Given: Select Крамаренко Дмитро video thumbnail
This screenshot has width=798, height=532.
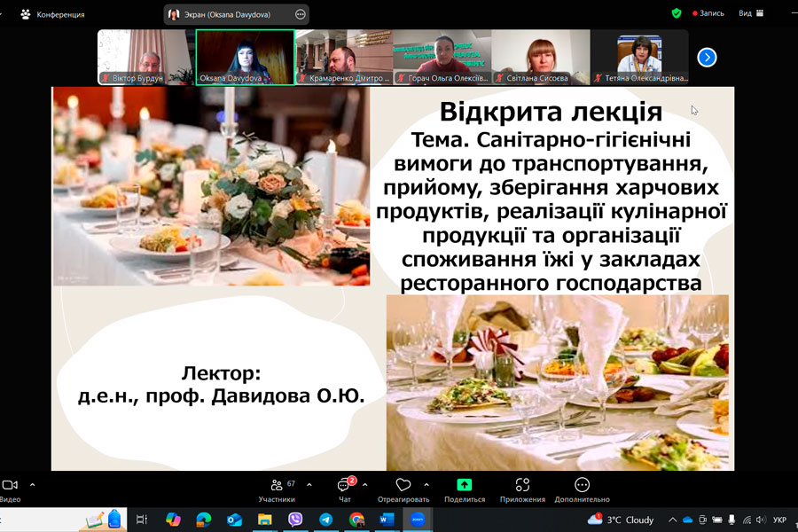Looking at the screenshot, I should point(343,57).
